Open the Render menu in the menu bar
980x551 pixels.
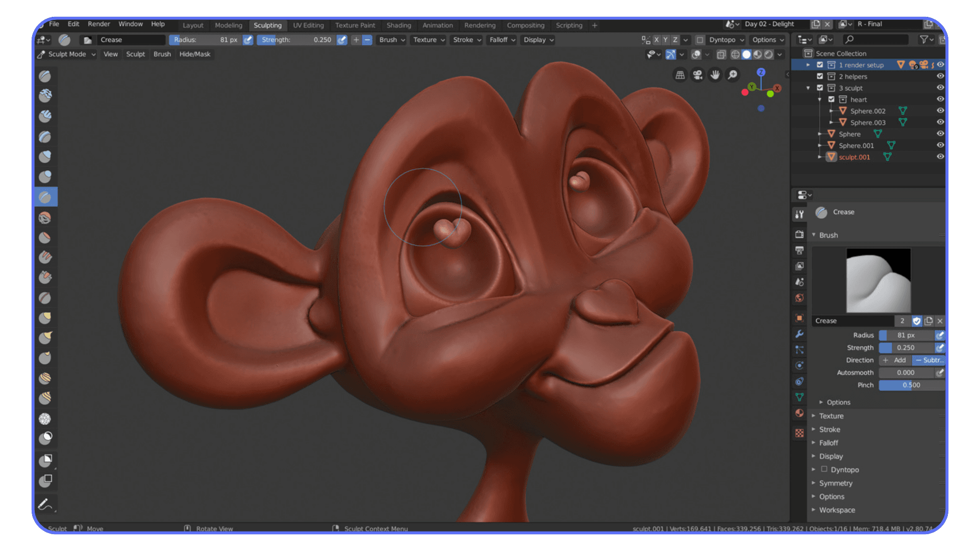pyautogui.click(x=99, y=24)
